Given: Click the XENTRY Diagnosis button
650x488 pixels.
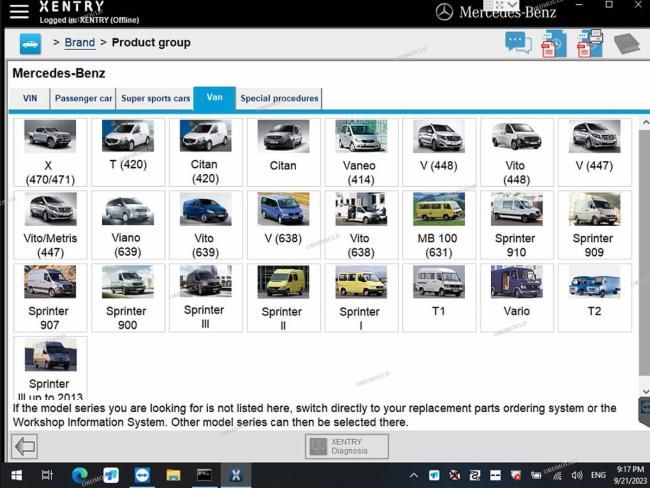Looking at the screenshot, I should pos(346,446).
